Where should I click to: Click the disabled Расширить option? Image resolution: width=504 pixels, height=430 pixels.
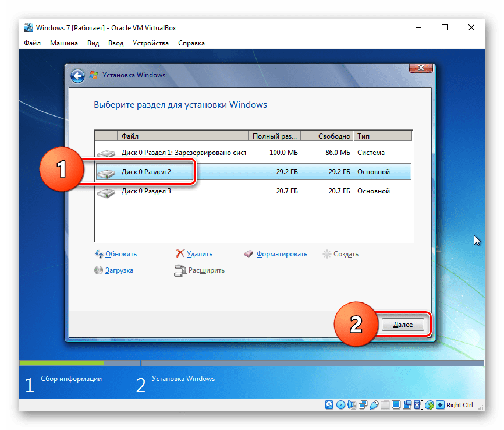coord(207,270)
